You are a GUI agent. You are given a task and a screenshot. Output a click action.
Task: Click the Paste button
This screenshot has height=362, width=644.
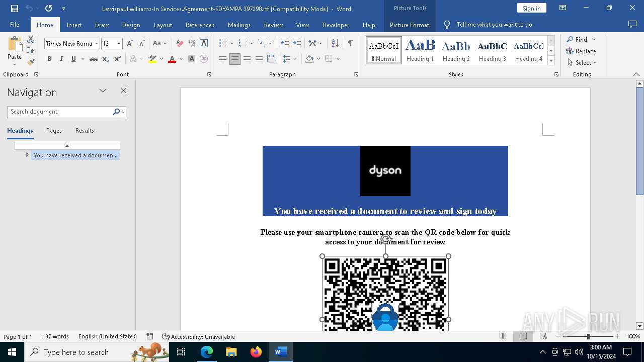point(15,51)
